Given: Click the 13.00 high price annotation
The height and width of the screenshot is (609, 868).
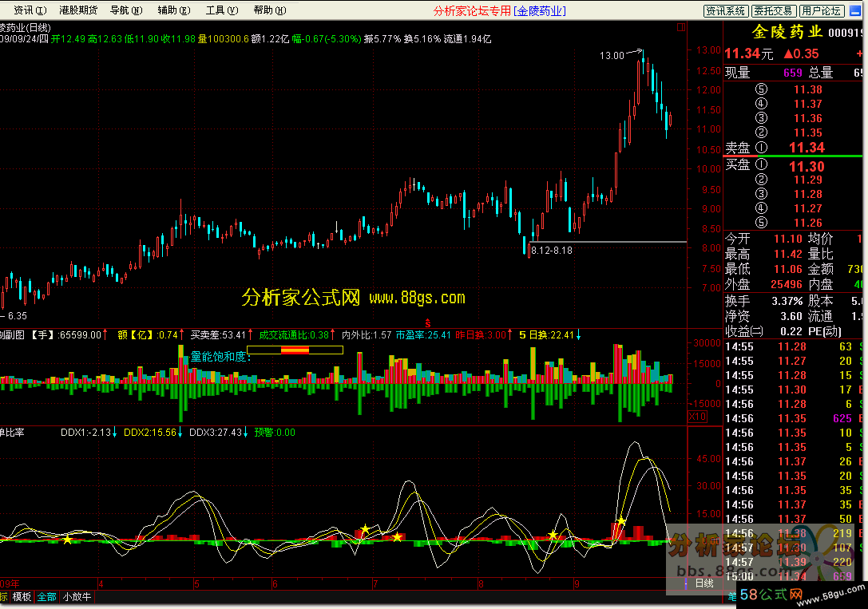Looking at the screenshot, I should click(x=612, y=55).
